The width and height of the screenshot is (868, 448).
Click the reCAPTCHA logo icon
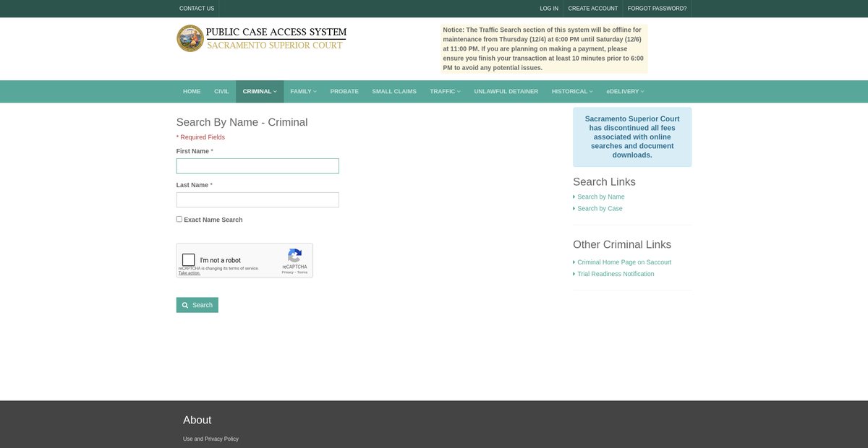pyautogui.click(x=294, y=256)
